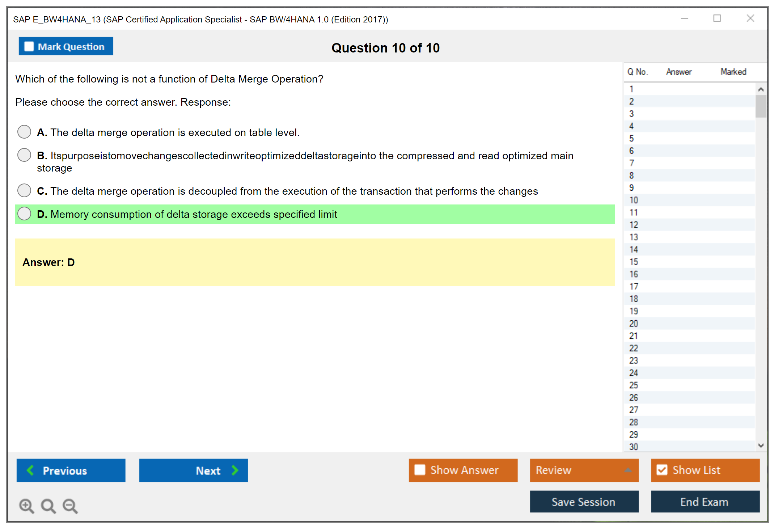Minimize the exam window

pos(684,18)
